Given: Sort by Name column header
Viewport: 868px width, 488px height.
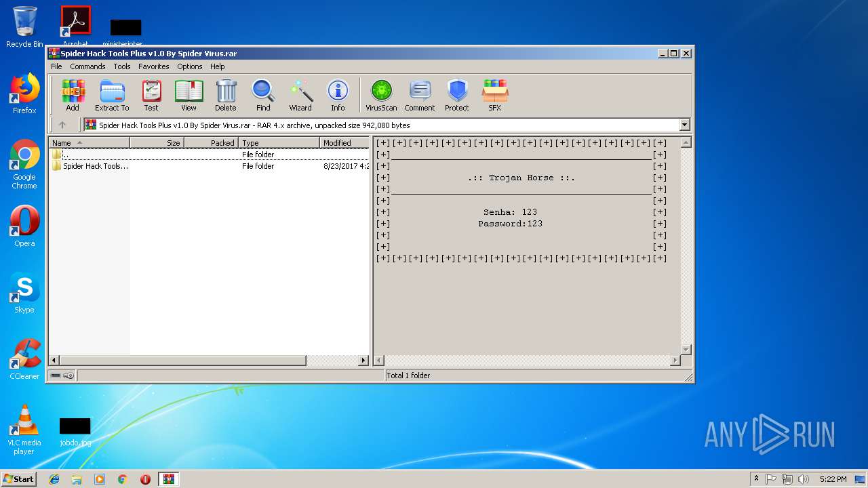Looking at the screenshot, I should pyautogui.click(x=89, y=143).
